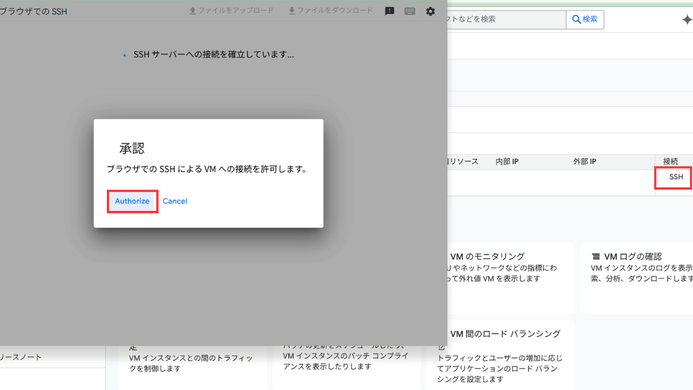Image resolution: width=693 pixels, height=390 pixels.
Task: Click the 接続 column header
Action: click(x=670, y=161)
